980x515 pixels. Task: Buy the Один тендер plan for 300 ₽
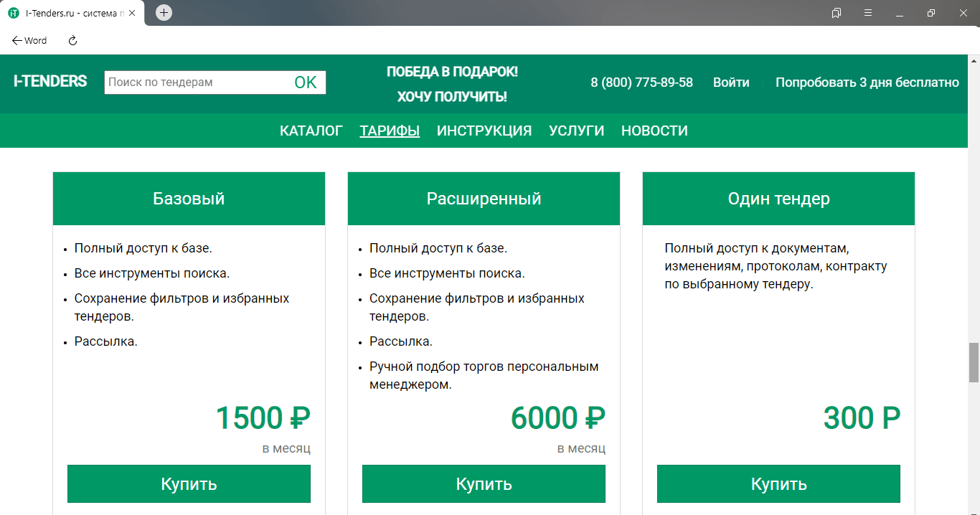[x=779, y=484]
